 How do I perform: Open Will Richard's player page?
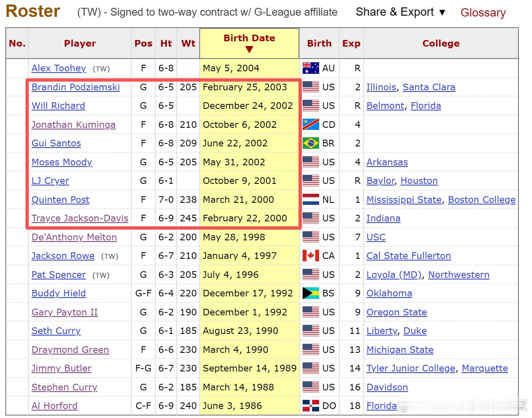58,106
